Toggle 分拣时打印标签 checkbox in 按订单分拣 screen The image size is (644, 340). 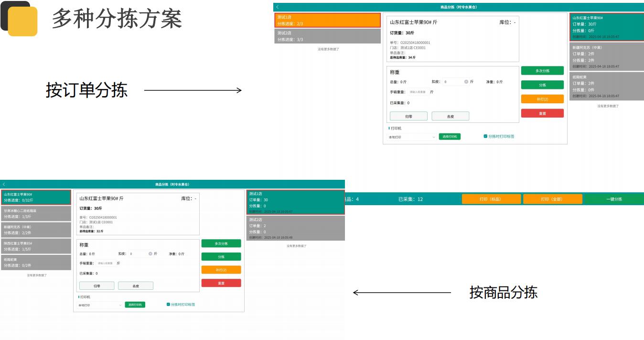[485, 136]
